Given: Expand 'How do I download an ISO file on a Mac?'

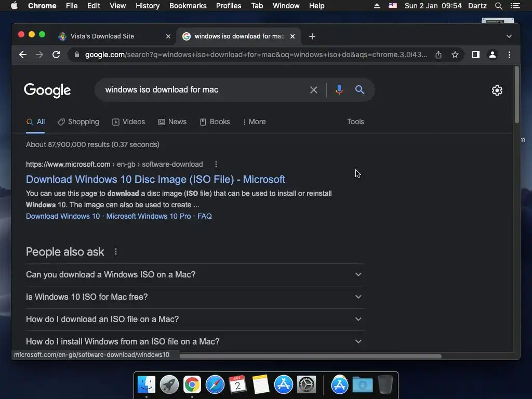Looking at the screenshot, I should [195, 320].
